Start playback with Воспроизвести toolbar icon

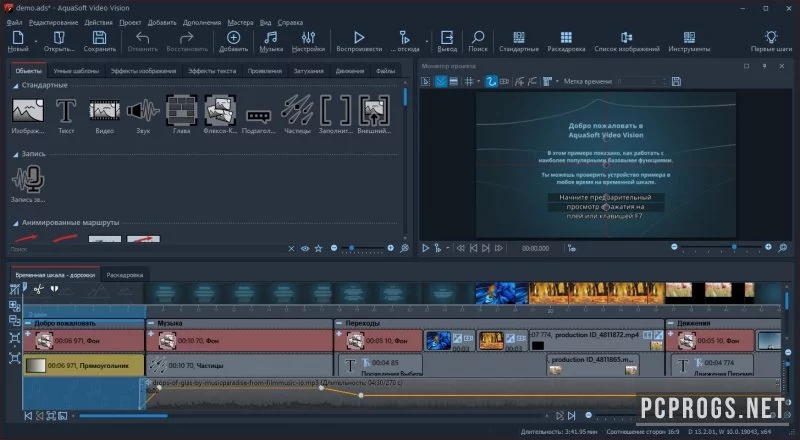click(359, 41)
